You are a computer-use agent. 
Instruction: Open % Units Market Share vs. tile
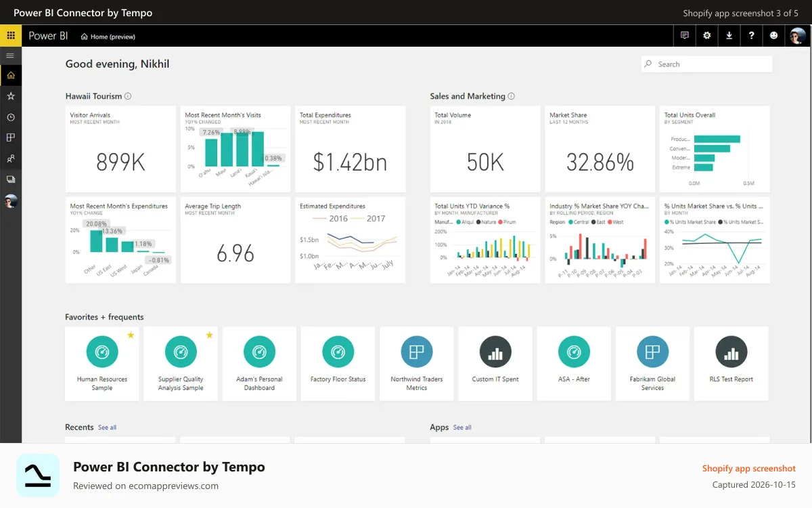point(715,240)
